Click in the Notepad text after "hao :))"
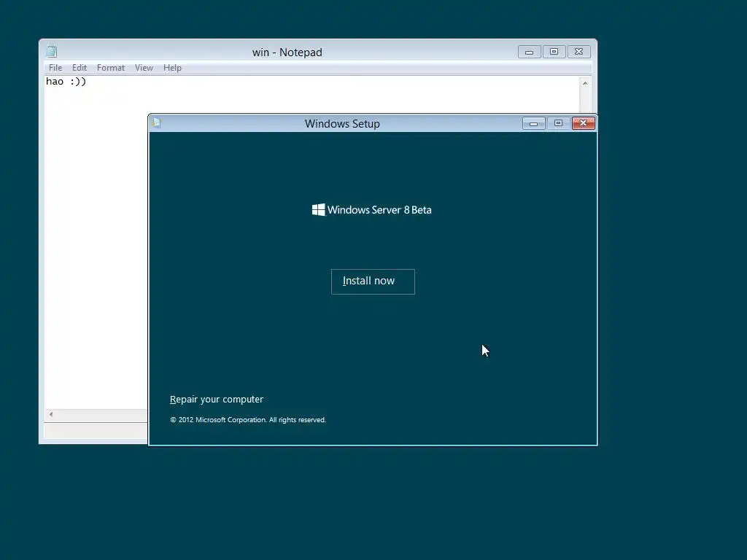The image size is (747, 560). coord(88,82)
